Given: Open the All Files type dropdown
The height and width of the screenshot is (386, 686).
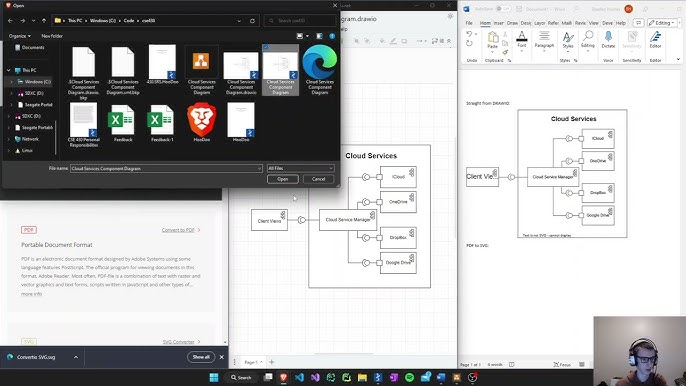Looking at the screenshot, I should (301, 168).
